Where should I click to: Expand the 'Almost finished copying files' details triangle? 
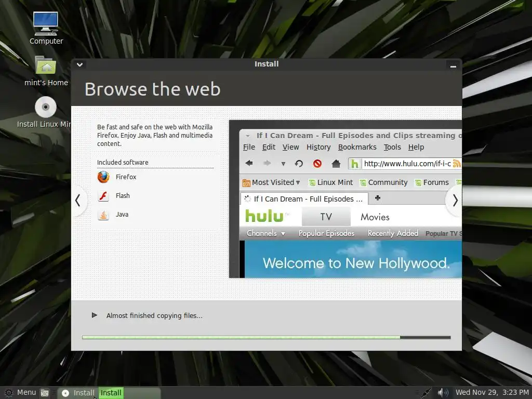tap(95, 315)
